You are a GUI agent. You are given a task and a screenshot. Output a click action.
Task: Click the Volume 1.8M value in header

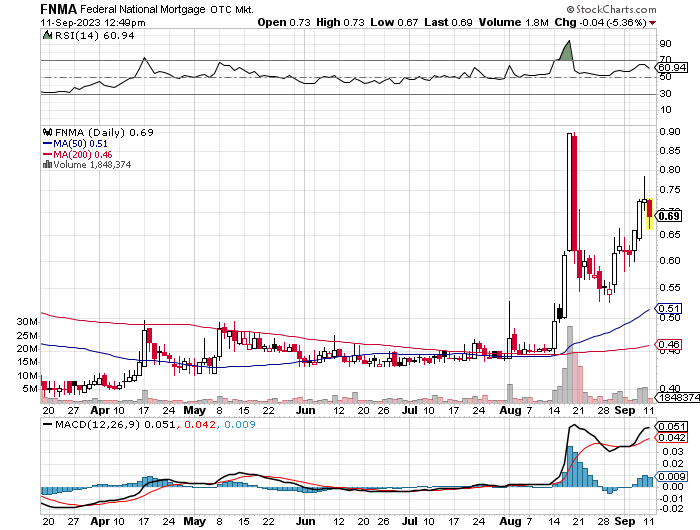513,22
